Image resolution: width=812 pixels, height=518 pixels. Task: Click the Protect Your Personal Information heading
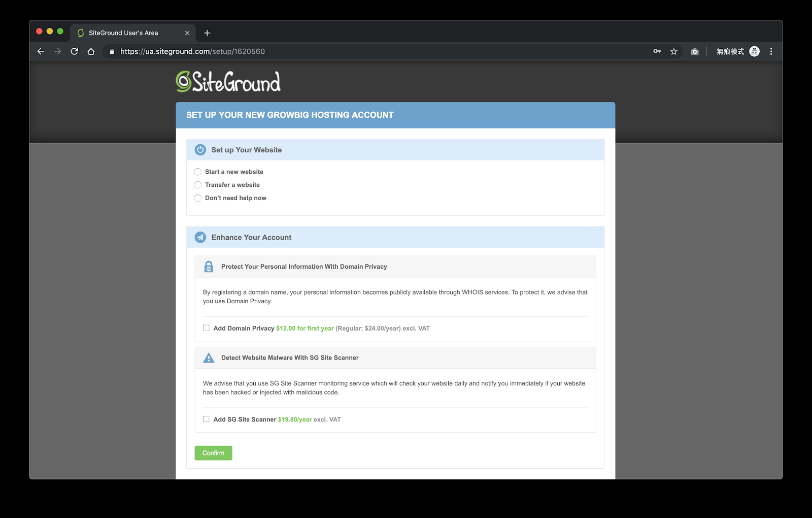coord(304,267)
